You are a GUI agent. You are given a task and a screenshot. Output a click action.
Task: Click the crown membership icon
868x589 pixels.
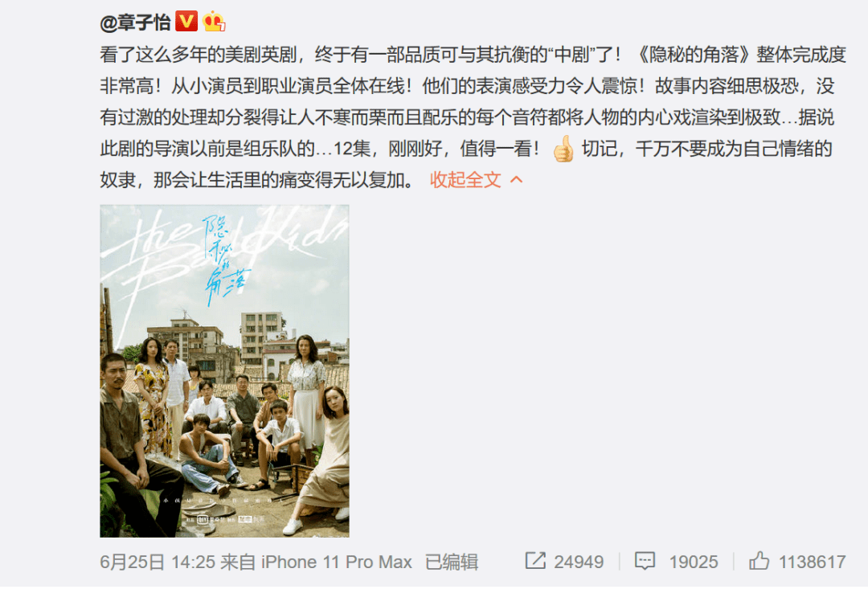pos(215,22)
